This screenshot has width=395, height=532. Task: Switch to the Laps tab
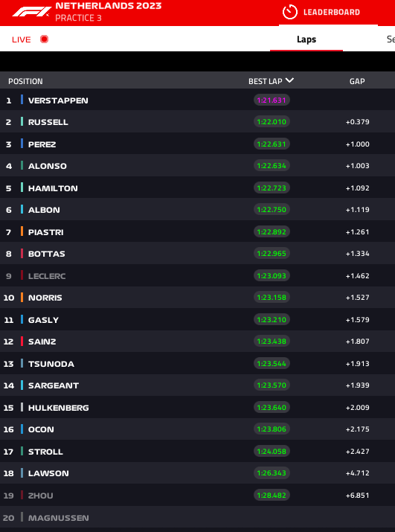click(306, 39)
